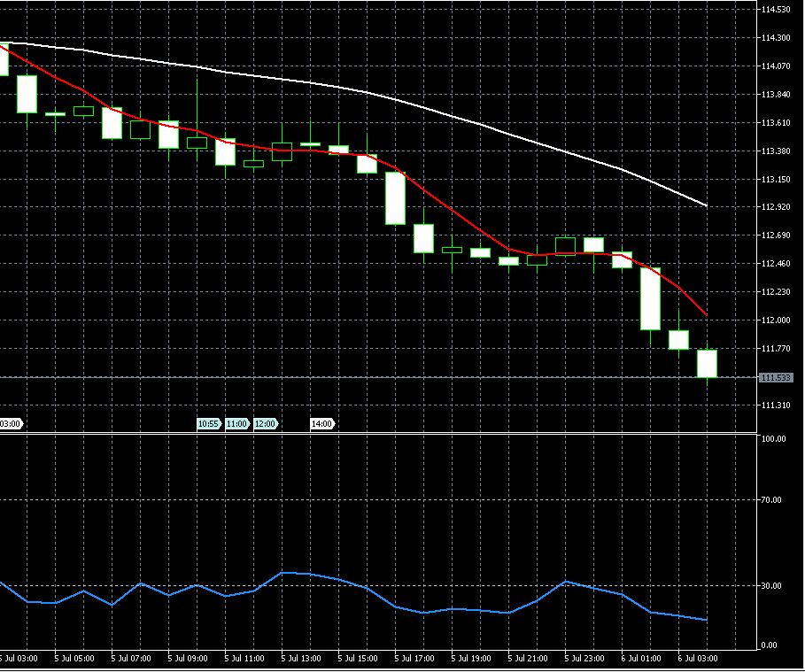Click the 114.530 price scale label
Image resolution: width=805 pixels, height=672 pixels.
pos(776,9)
